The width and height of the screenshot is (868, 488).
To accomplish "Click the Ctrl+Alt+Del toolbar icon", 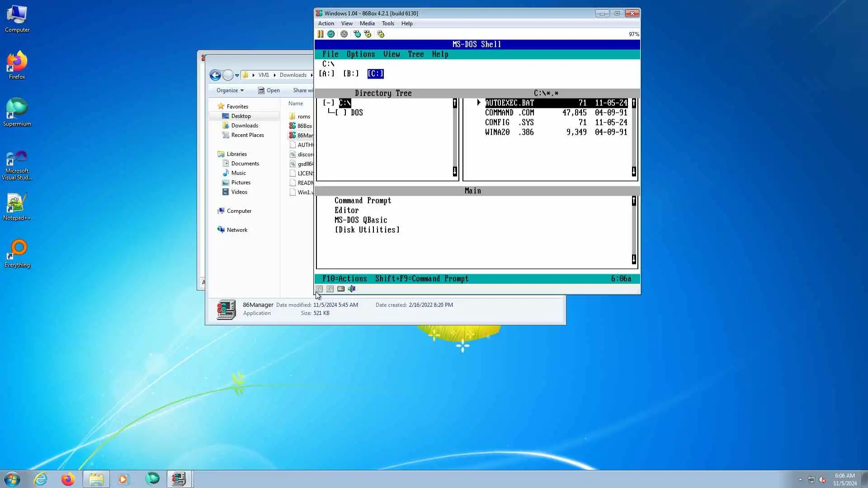I will 357,34.
